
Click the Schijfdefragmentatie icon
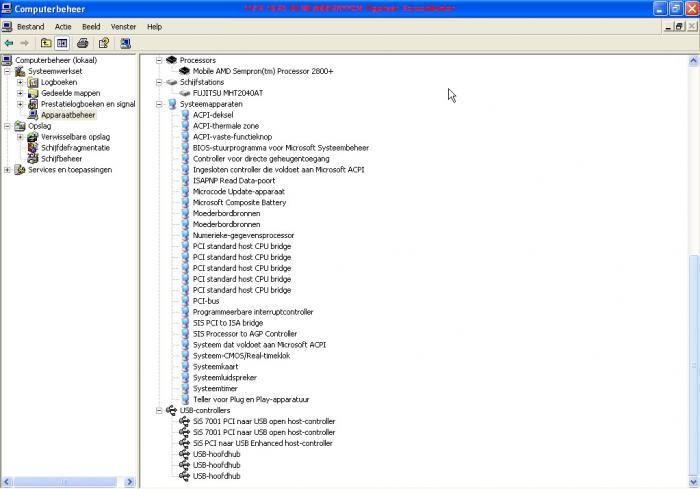[x=33, y=148]
